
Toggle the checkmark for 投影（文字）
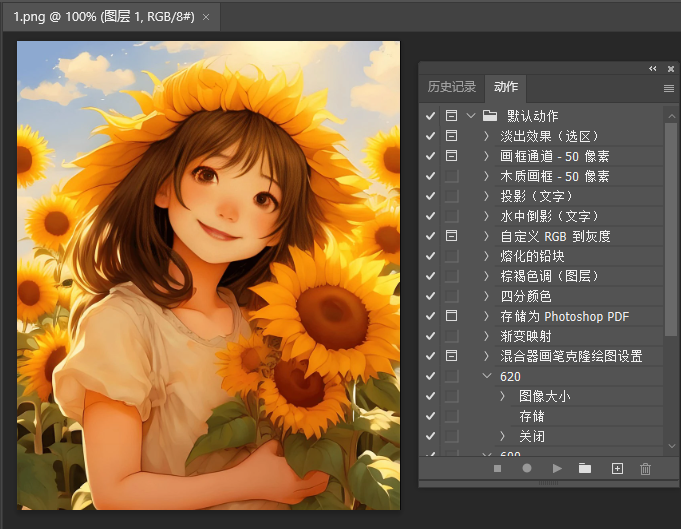point(430,196)
